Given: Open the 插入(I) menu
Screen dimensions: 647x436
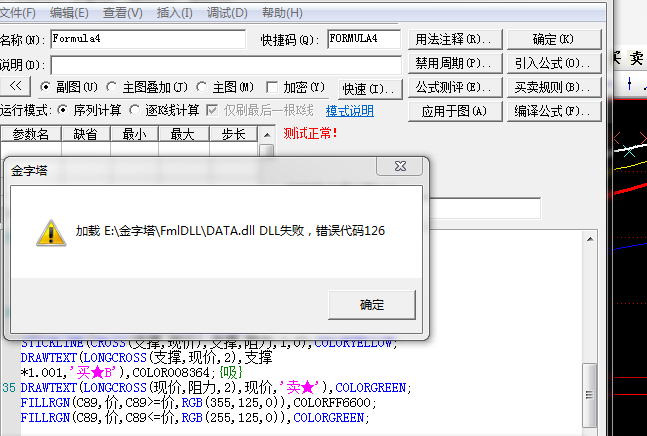Looking at the screenshot, I should (175, 13).
